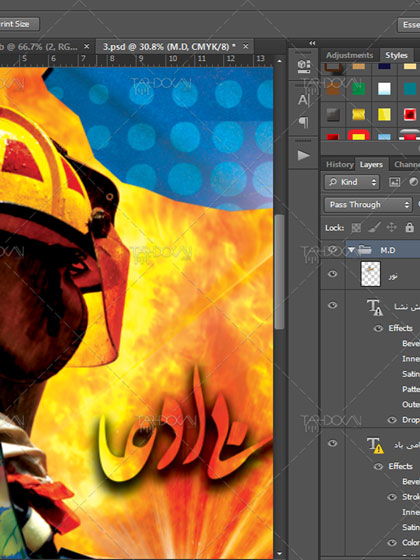Open the Essentials workspace switcher

pyautogui.click(x=409, y=25)
